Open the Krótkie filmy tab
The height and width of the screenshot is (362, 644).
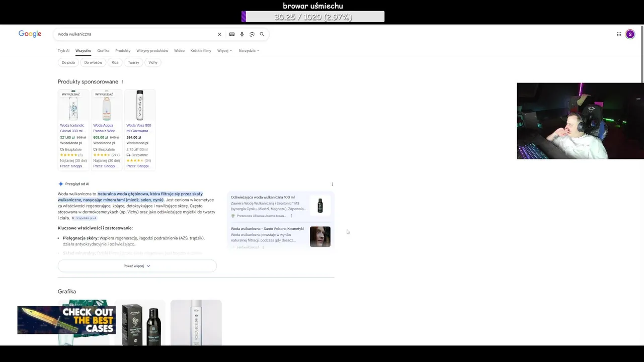pos(201,51)
